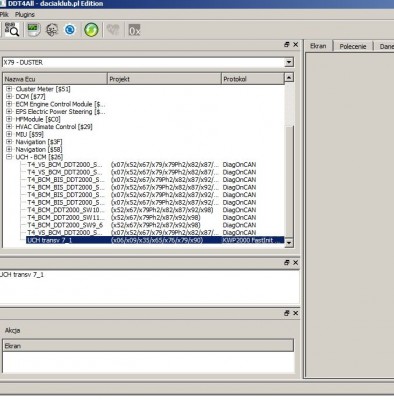Expand the HVAC Climate Control [$29] node
Viewport: 394px width, 400px height.
pyautogui.click(x=9, y=127)
